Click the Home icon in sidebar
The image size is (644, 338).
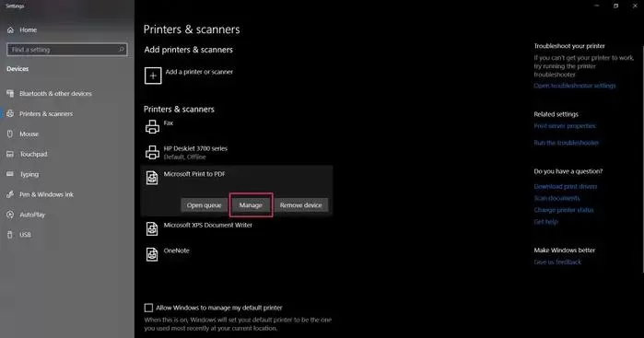click(10, 30)
